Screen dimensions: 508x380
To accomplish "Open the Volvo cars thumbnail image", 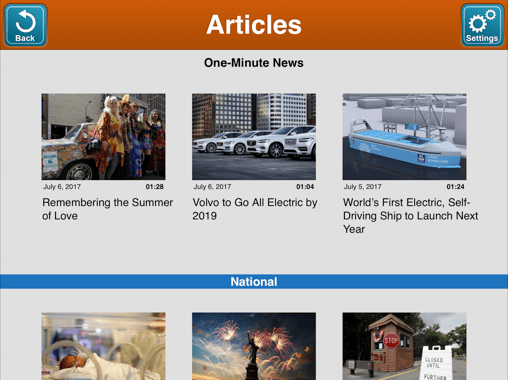I will 254,137.
